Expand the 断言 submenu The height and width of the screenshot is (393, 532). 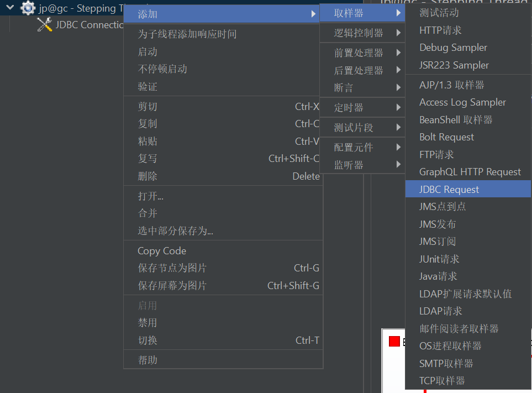(x=362, y=88)
